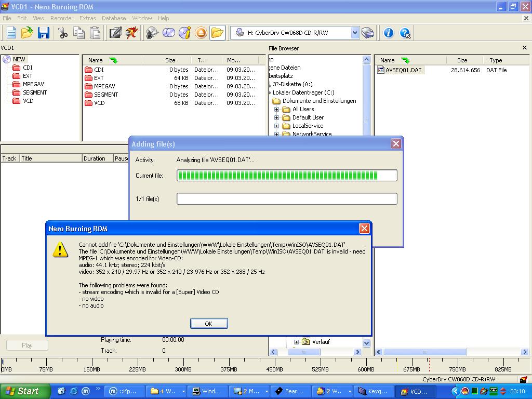The width and height of the screenshot is (532, 399).
Task: Select Dokumente und Einstellungen folder
Action: (320, 101)
